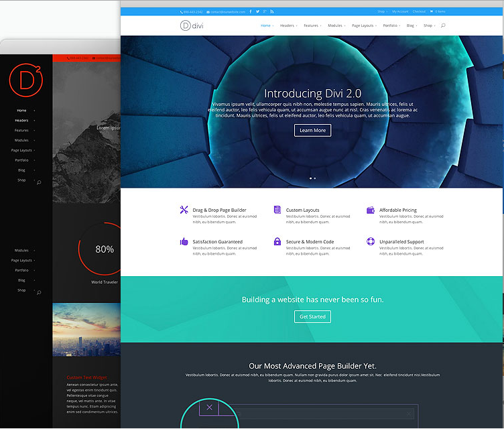The image size is (504, 429).
Task: Click the divi logo in the white header
Action: tap(192, 25)
